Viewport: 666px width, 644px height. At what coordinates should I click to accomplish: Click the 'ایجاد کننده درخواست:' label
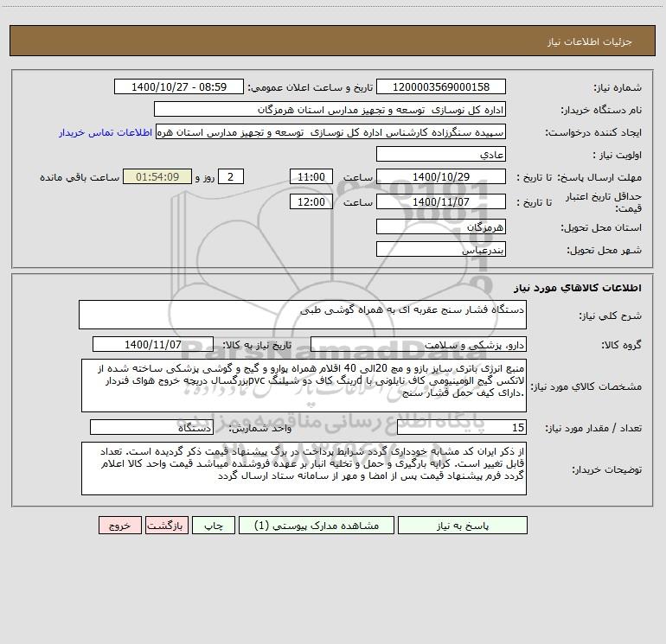point(593,133)
